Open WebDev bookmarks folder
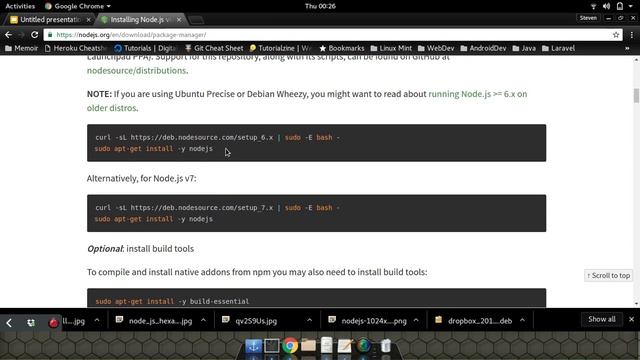Viewport: 640px width, 360px height. (x=436, y=48)
